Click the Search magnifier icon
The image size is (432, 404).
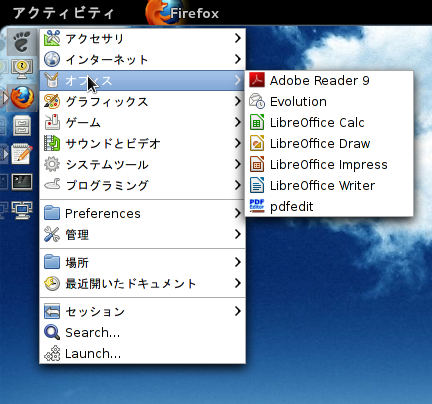(52, 332)
